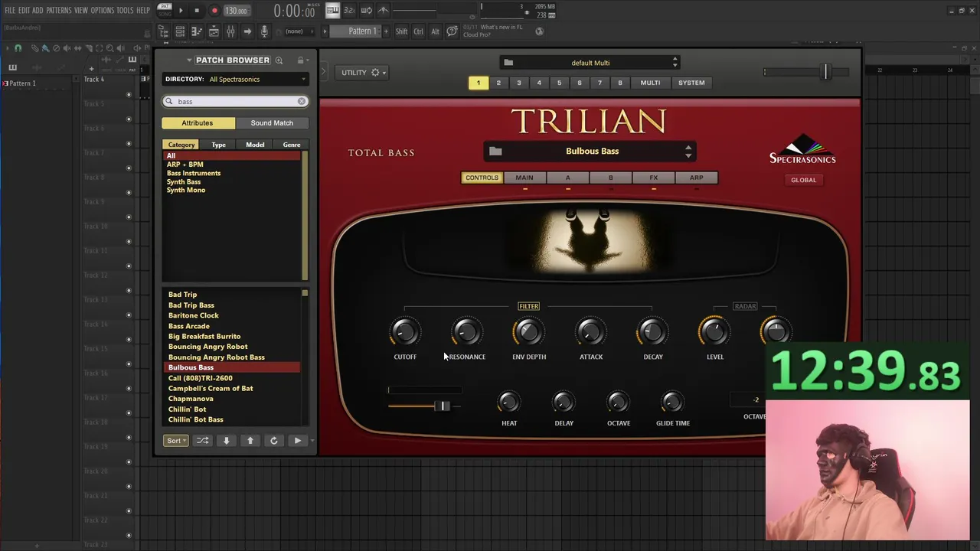980x551 pixels.
Task: Collapse the Patch Browser title arrow
Action: coord(189,60)
